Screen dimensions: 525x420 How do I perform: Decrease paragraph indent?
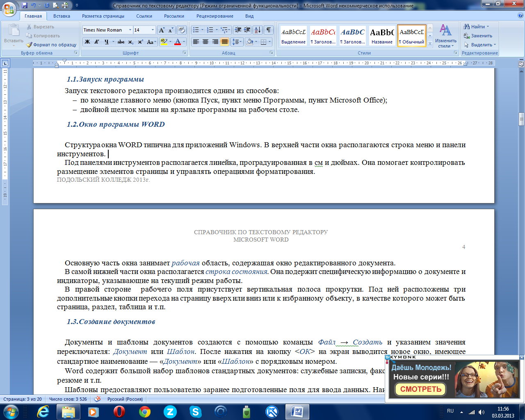tap(238, 30)
